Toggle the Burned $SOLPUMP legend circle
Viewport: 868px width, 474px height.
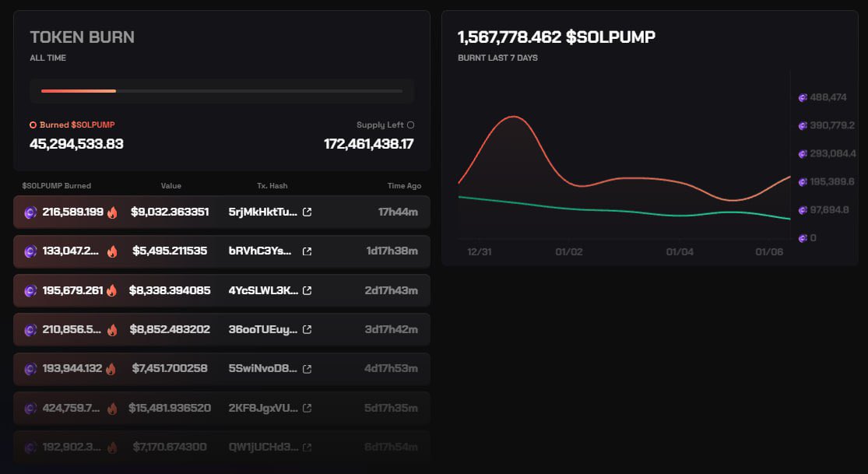33,125
